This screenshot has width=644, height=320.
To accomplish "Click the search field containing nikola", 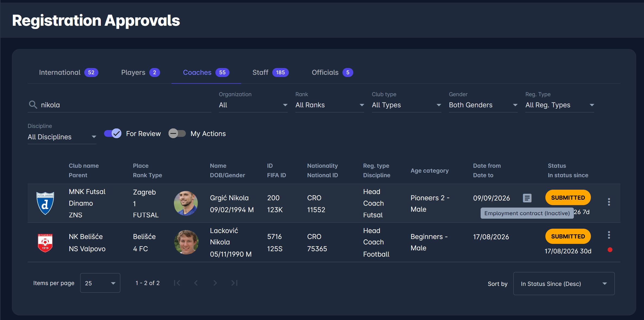I will coord(119,105).
